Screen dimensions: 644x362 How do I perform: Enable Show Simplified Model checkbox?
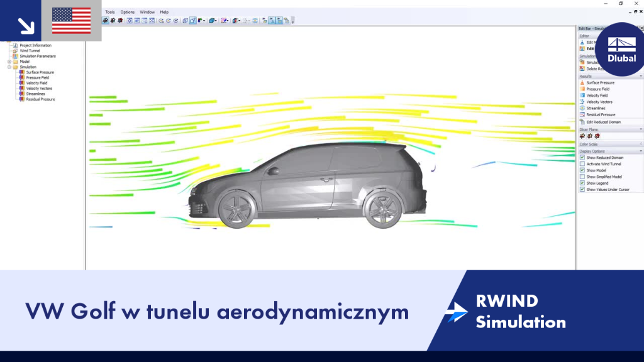(x=582, y=177)
